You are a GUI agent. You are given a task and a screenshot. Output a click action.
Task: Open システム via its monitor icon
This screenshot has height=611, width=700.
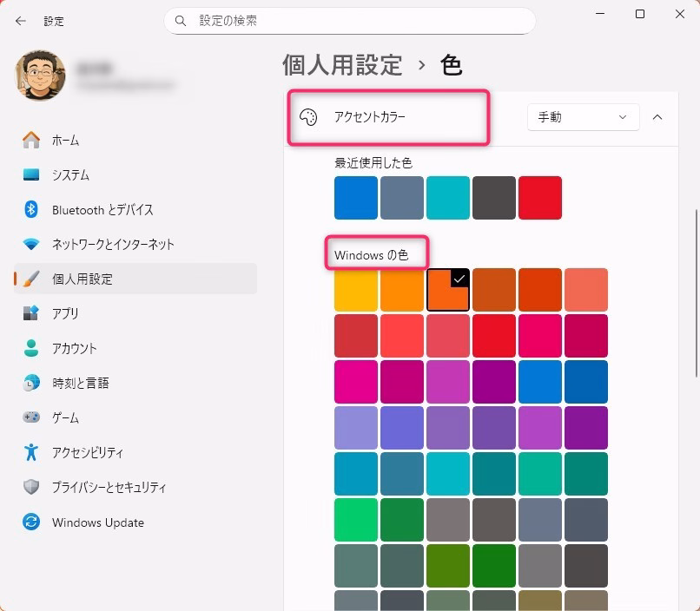pos(31,175)
